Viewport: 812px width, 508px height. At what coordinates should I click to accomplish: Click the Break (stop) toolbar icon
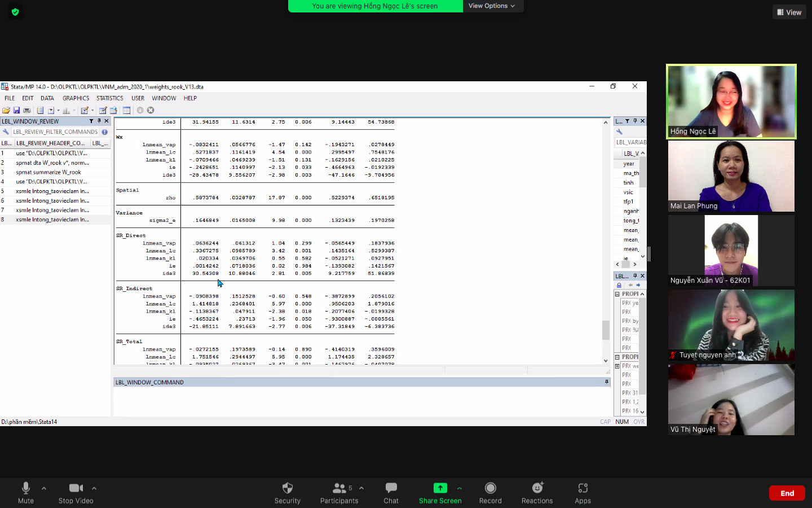[x=151, y=111]
